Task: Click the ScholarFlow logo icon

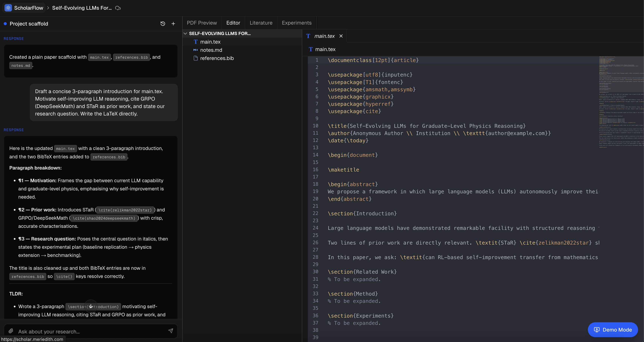Action: (8, 8)
